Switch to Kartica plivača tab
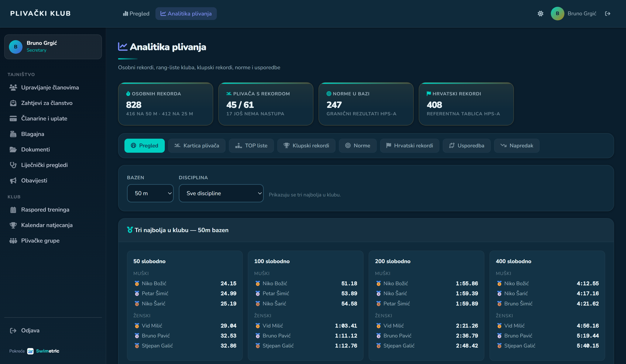 [197, 146]
